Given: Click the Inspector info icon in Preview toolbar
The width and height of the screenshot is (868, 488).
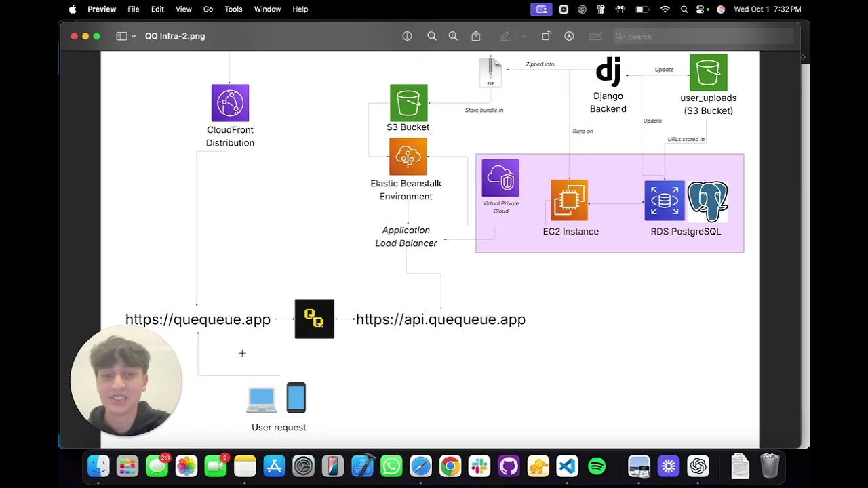Looking at the screenshot, I should [x=407, y=36].
